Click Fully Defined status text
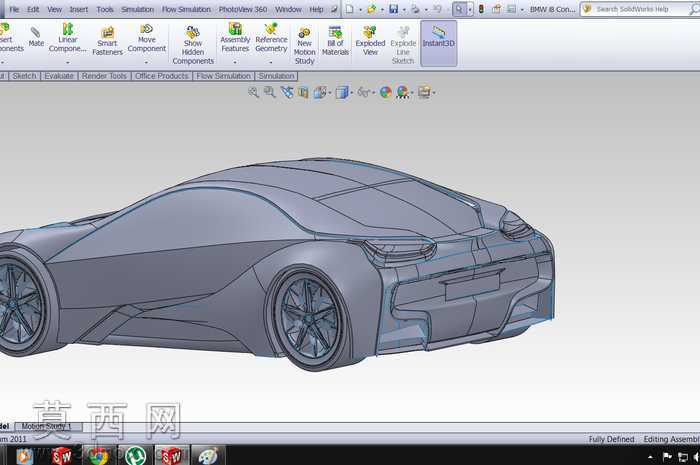 (611, 439)
